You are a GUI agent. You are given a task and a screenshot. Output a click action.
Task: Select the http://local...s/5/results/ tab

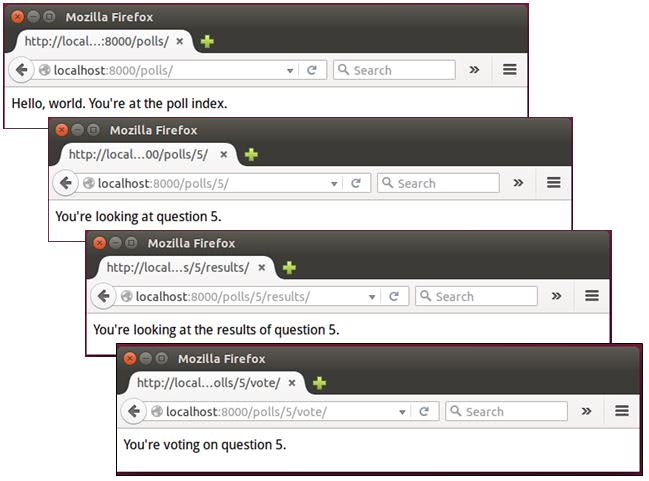[178, 267]
